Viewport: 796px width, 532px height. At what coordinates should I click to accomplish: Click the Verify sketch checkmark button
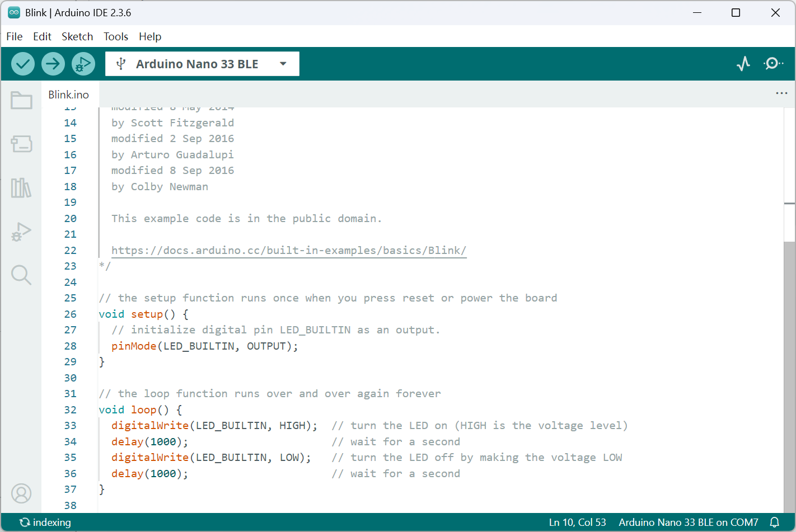click(x=23, y=64)
